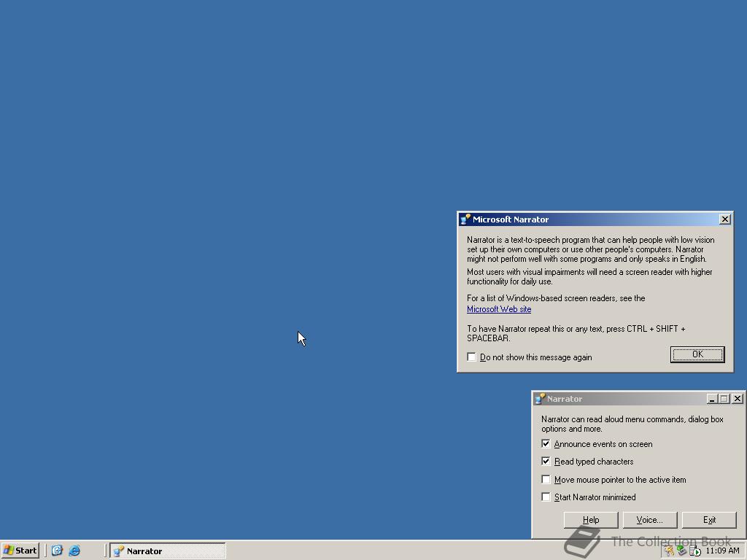Uncheck Announce events on screen
This screenshot has height=560, width=747.
coord(546,444)
